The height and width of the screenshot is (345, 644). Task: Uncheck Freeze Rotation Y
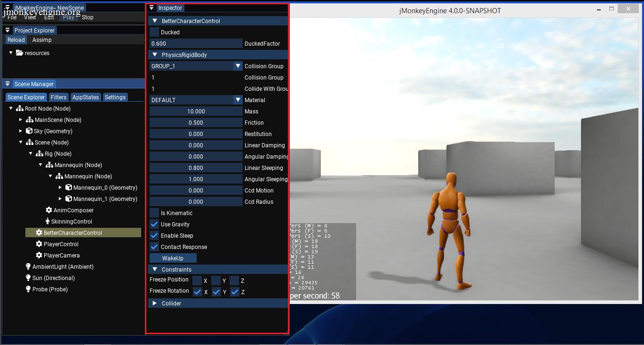[216, 292]
